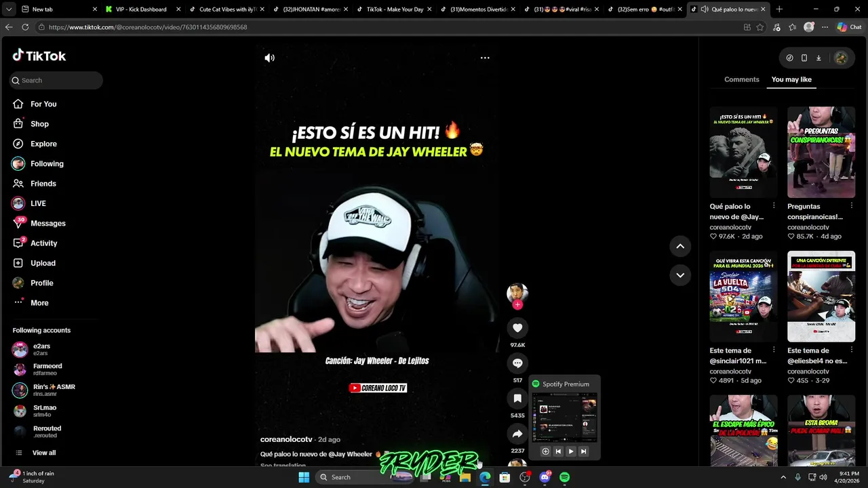This screenshot has height=488, width=868.
Task: Play track in Spotify mini preview
Action: click(570, 451)
